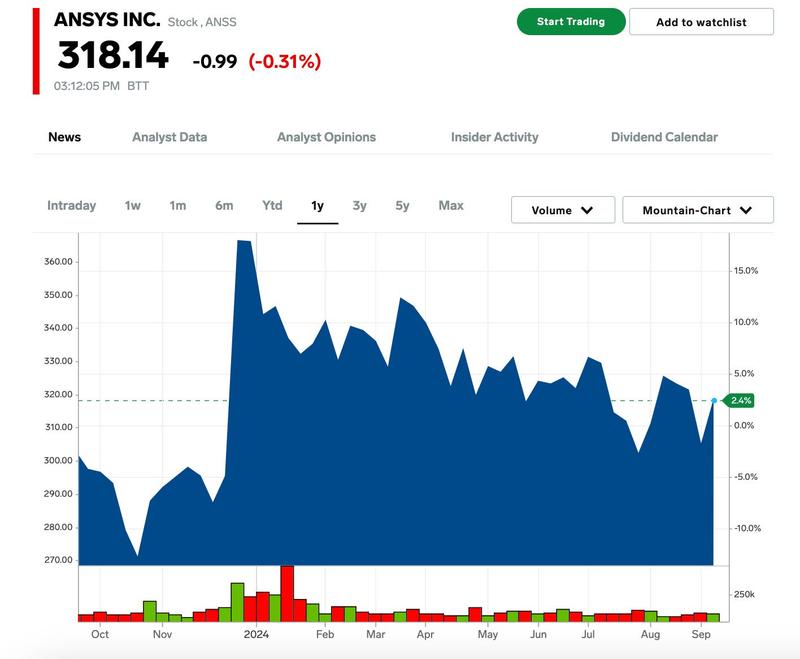Click the BTT exchange label
Screen dimensions: 800x659
[x=138, y=86]
